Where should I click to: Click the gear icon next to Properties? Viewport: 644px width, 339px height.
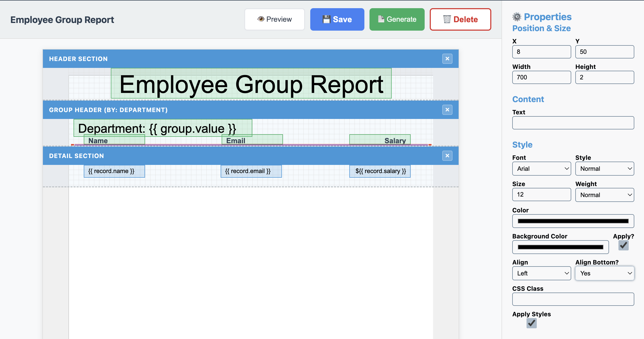point(517,16)
